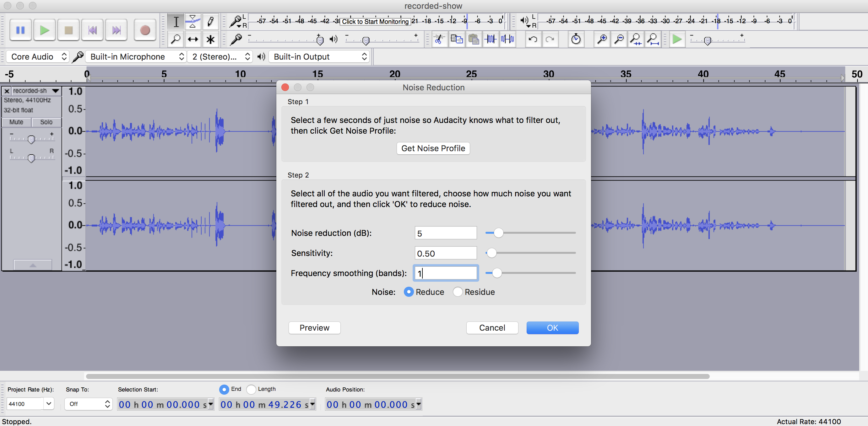Open the recorded-sh track menu dropdown
Viewport: 868px width, 426px height.
(x=56, y=91)
